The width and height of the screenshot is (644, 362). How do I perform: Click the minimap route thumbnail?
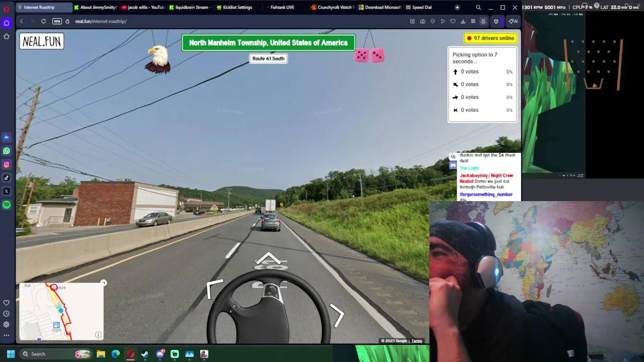61,311
